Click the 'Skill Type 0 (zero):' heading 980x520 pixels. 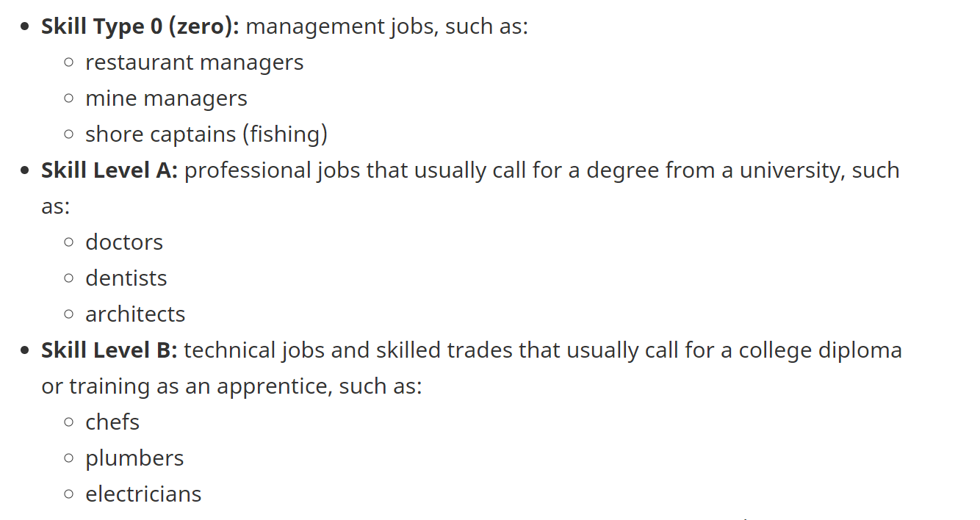140,26
